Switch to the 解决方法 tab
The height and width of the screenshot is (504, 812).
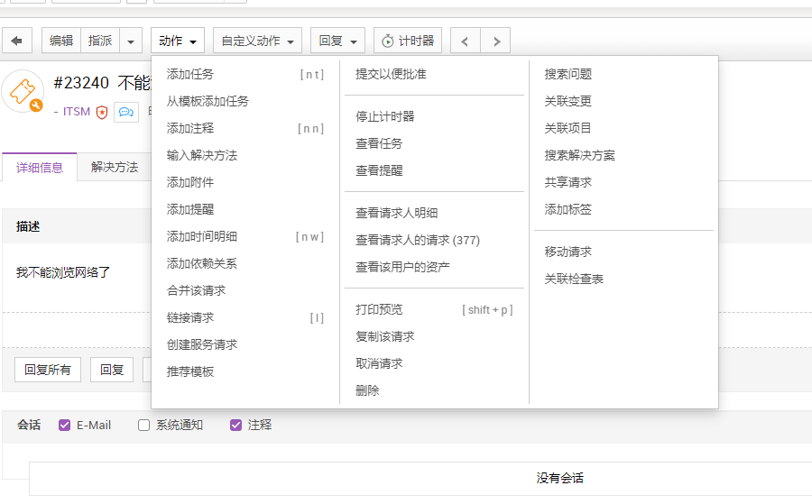(x=115, y=167)
